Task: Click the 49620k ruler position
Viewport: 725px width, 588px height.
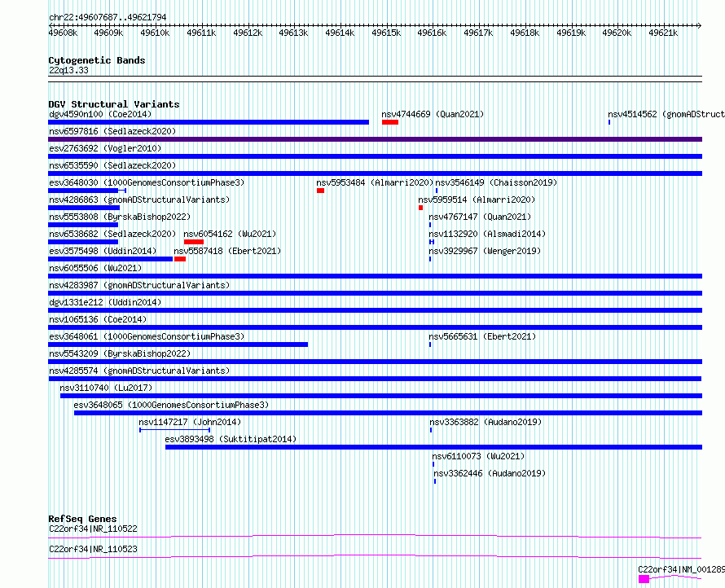Action: pos(617,33)
